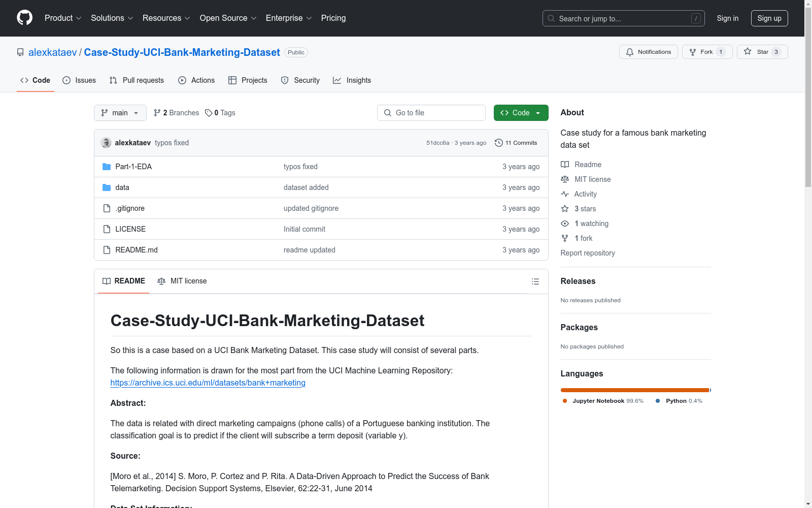The width and height of the screenshot is (812, 508).
Task: Click the Notifications bell button
Action: 648,52
